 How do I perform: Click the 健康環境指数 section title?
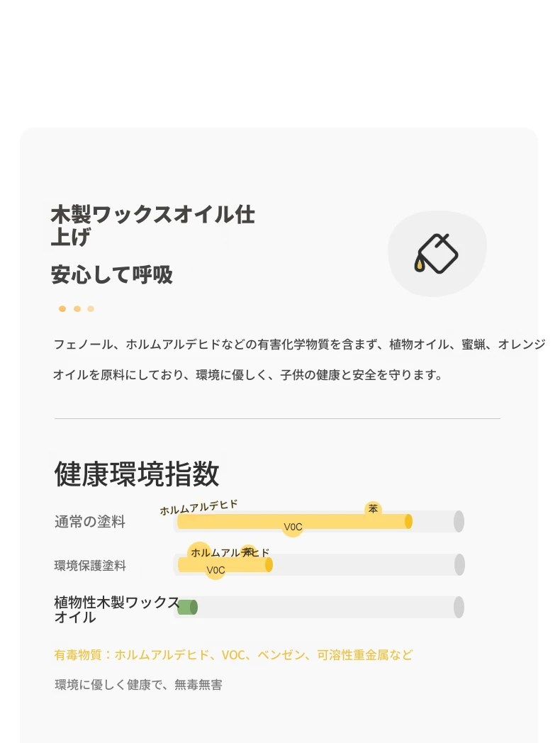click(x=137, y=474)
